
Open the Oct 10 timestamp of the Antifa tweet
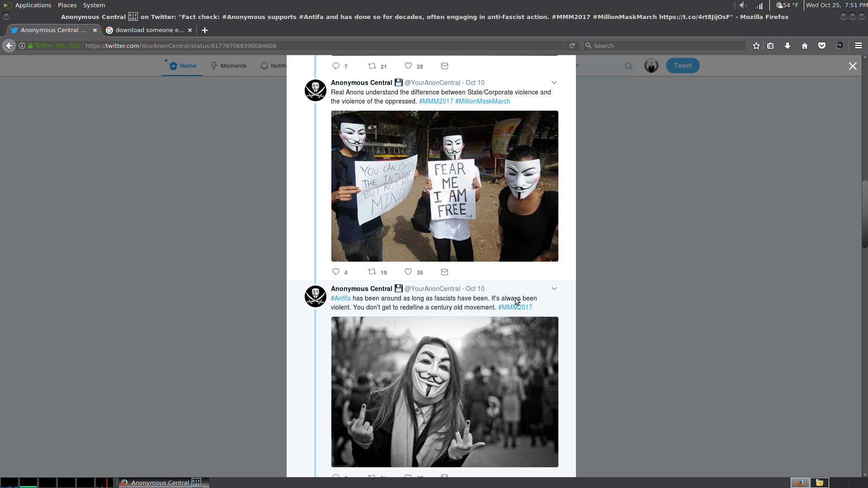coord(475,289)
